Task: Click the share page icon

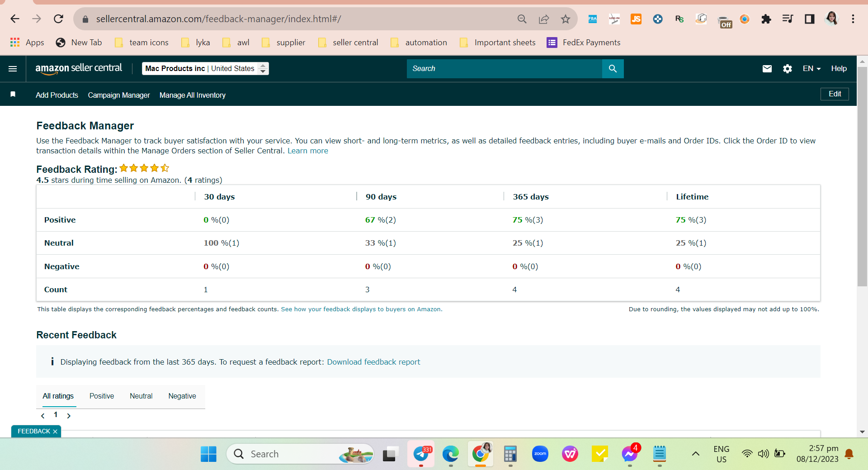Action: [543, 19]
